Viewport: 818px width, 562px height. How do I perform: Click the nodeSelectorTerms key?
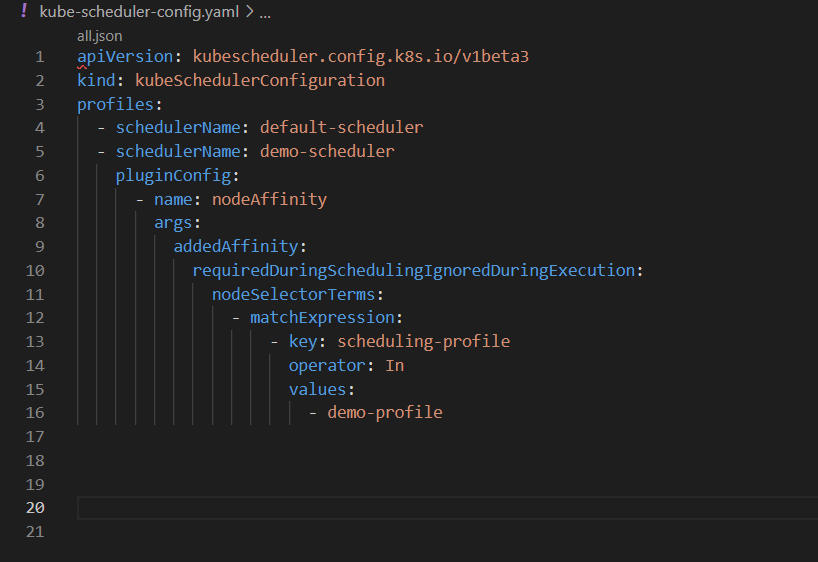[x=293, y=294]
